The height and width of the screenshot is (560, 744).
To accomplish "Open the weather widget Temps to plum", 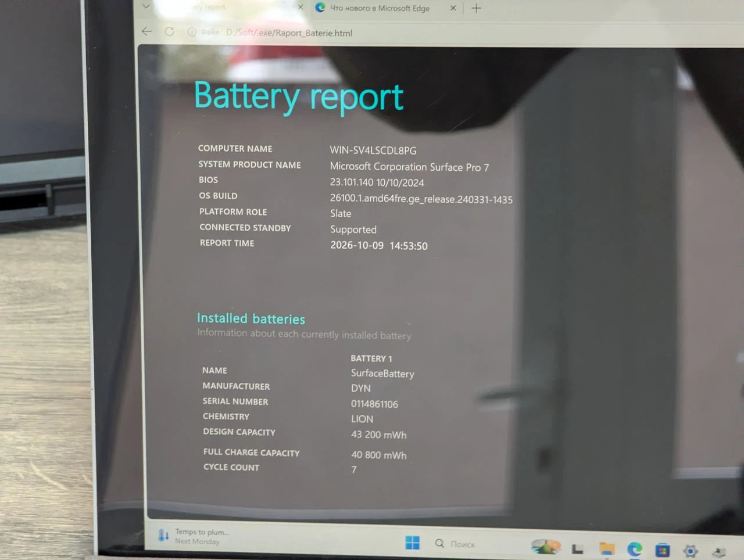I will pos(194,536).
